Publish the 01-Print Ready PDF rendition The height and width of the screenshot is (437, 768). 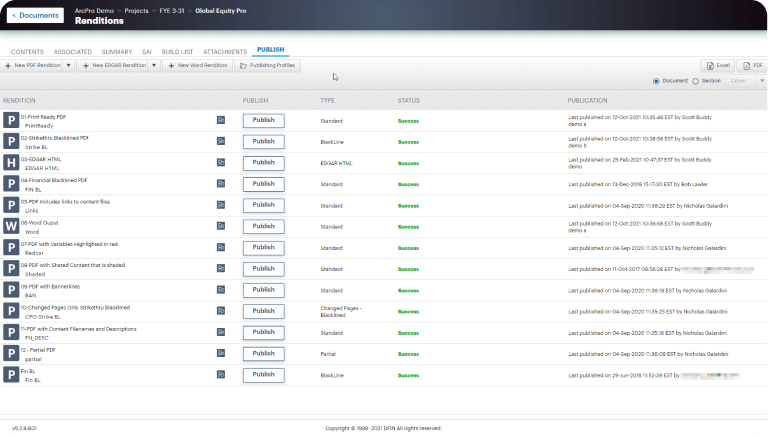click(264, 120)
